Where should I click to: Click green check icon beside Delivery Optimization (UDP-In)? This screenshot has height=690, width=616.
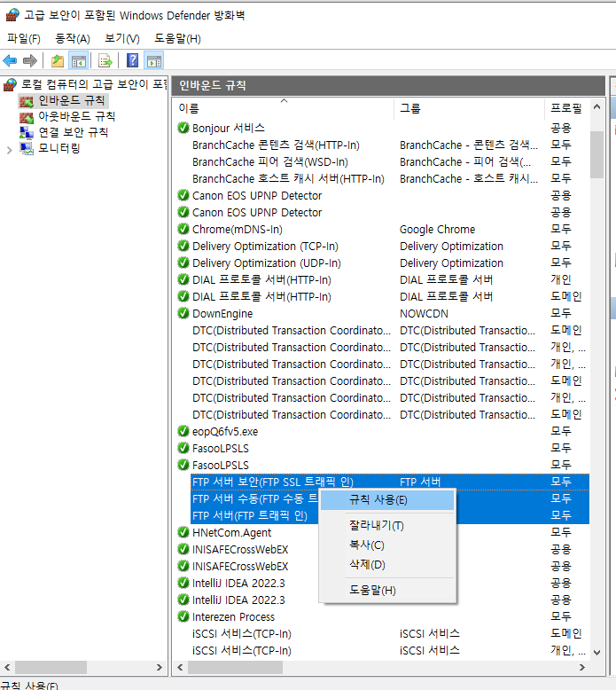click(x=183, y=263)
